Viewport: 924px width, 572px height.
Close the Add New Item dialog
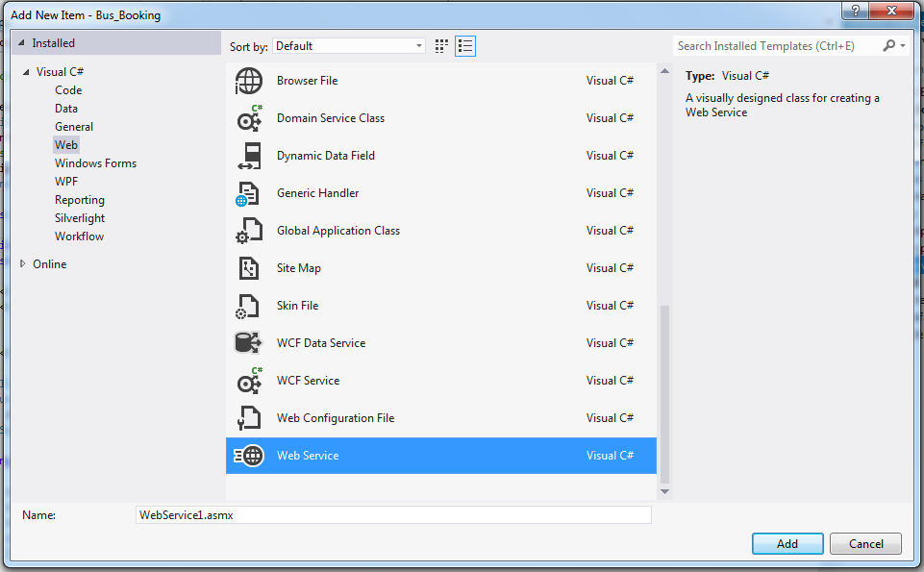click(891, 11)
